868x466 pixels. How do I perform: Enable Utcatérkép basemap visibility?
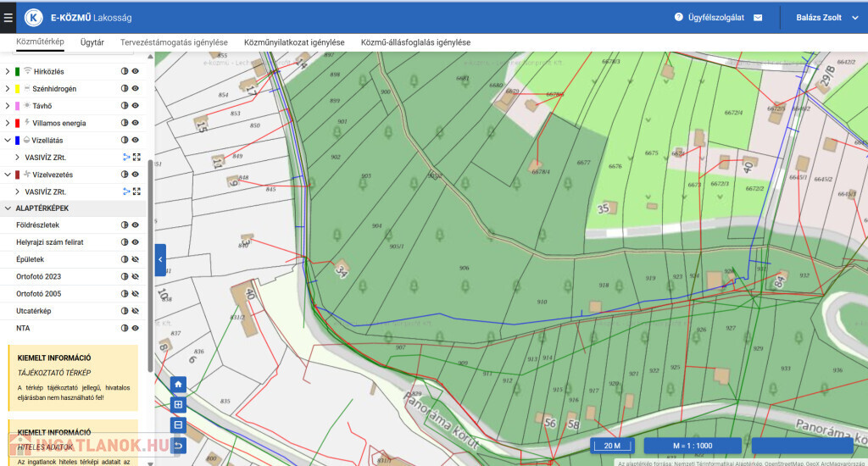135,311
